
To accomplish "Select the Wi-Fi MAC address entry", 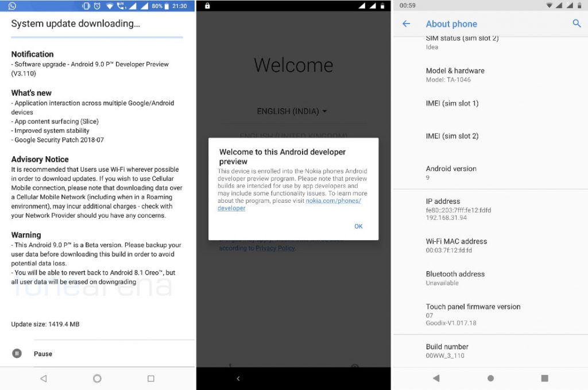I will pos(490,245).
